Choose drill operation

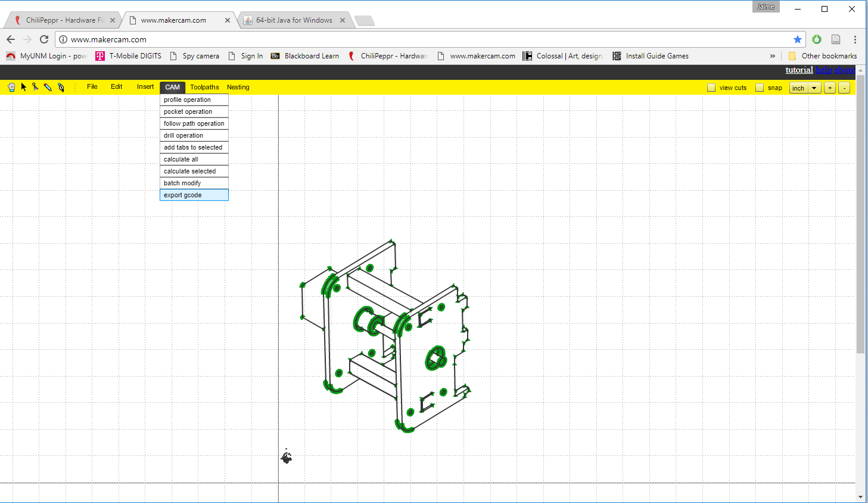pos(194,135)
